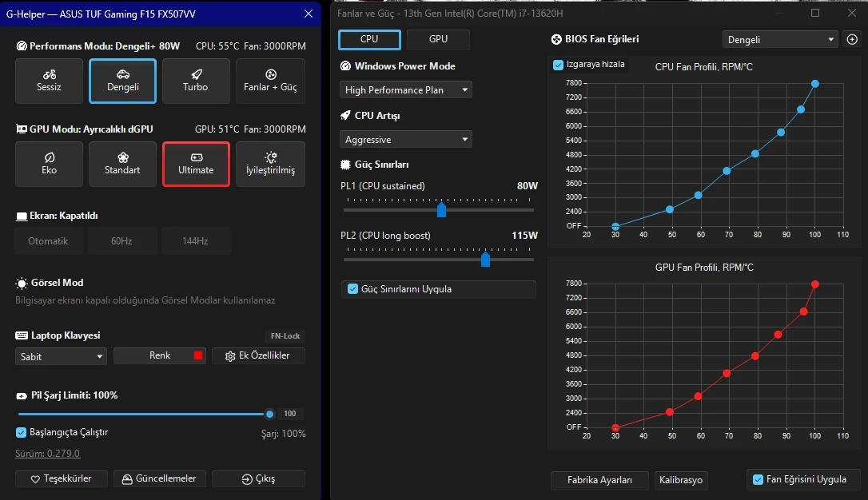Image resolution: width=868 pixels, height=500 pixels.
Task: Switch GPU mode to Eko
Action: coord(49,164)
